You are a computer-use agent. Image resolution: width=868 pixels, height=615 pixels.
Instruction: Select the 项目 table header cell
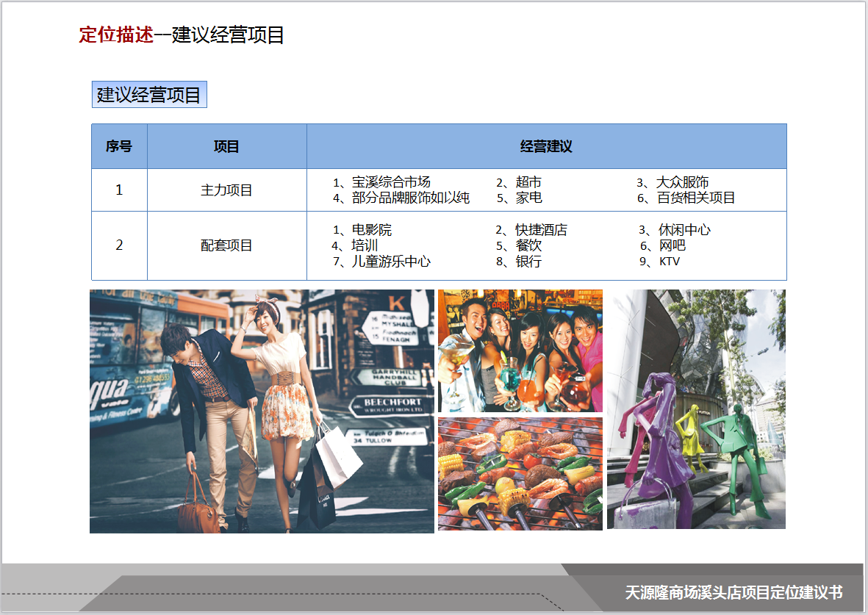click(226, 146)
